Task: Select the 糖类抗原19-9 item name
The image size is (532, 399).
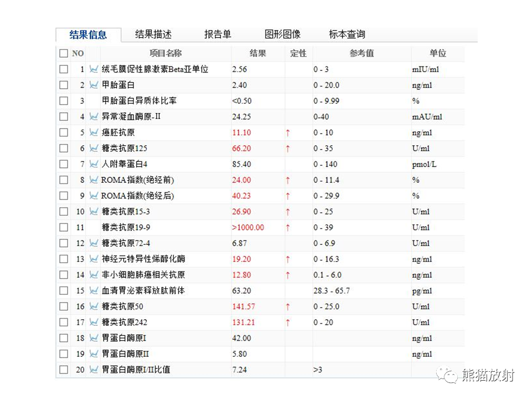Action: 126,227
